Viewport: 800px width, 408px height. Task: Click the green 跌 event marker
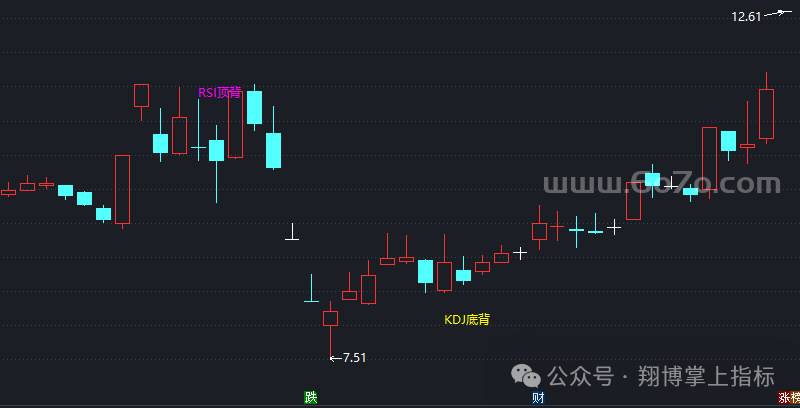(311, 397)
